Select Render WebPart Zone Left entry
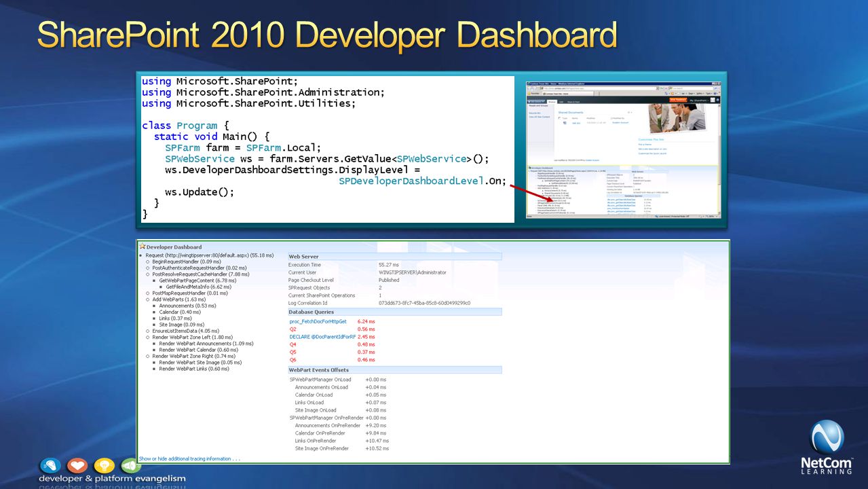The height and width of the screenshot is (489, 868). (193, 338)
